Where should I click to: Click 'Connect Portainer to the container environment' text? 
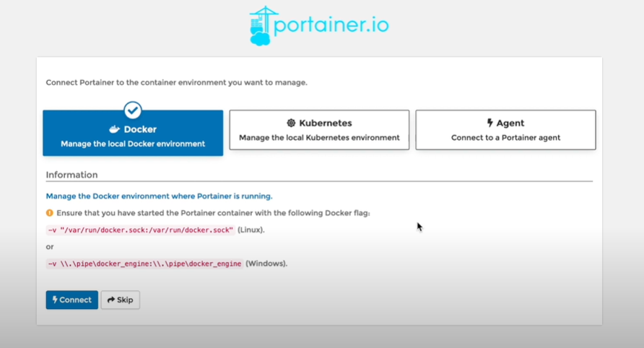click(x=177, y=82)
